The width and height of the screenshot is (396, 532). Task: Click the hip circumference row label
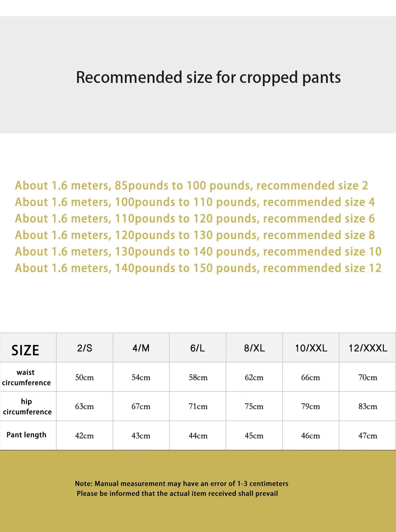coord(27,406)
